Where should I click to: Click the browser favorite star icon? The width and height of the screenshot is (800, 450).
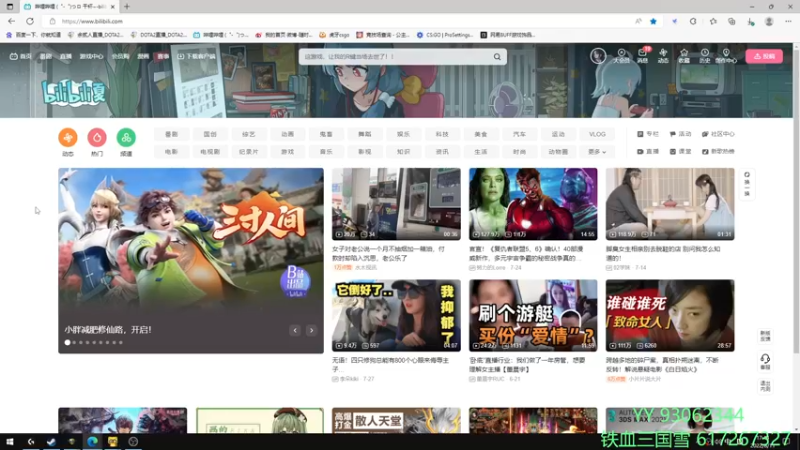[653, 21]
